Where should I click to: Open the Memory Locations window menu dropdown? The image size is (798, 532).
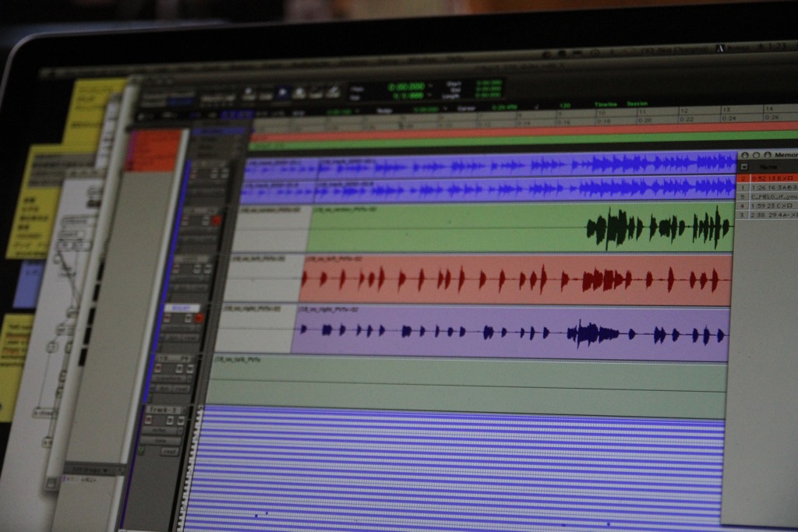point(744,167)
